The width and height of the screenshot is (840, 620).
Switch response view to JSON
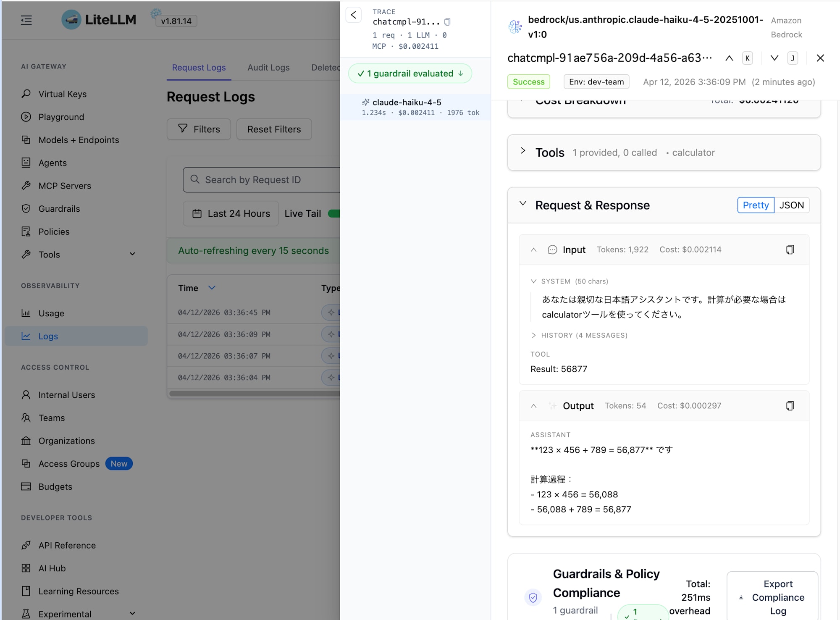[791, 205]
